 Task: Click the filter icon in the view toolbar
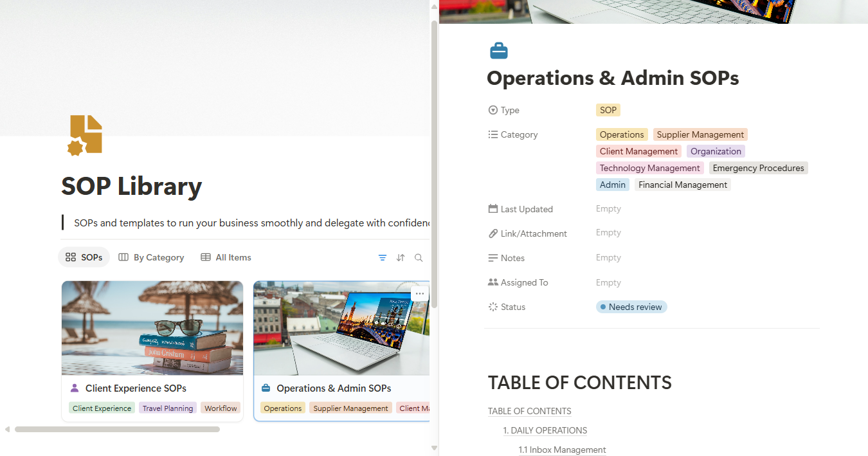tap(383, 258)
